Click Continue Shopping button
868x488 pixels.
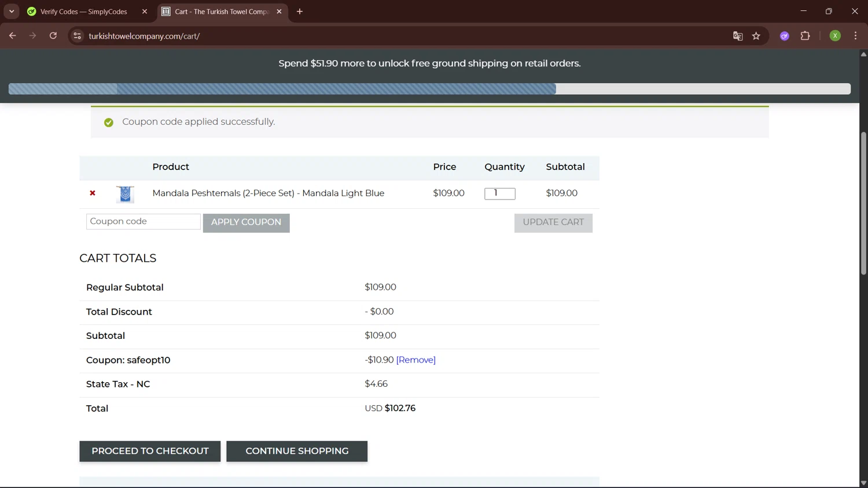(297, 451)
